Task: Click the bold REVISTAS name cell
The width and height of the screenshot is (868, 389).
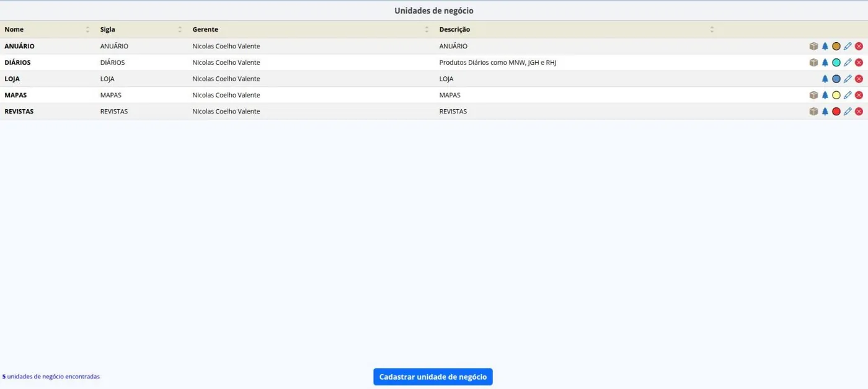Action: (x=19, y=112)
